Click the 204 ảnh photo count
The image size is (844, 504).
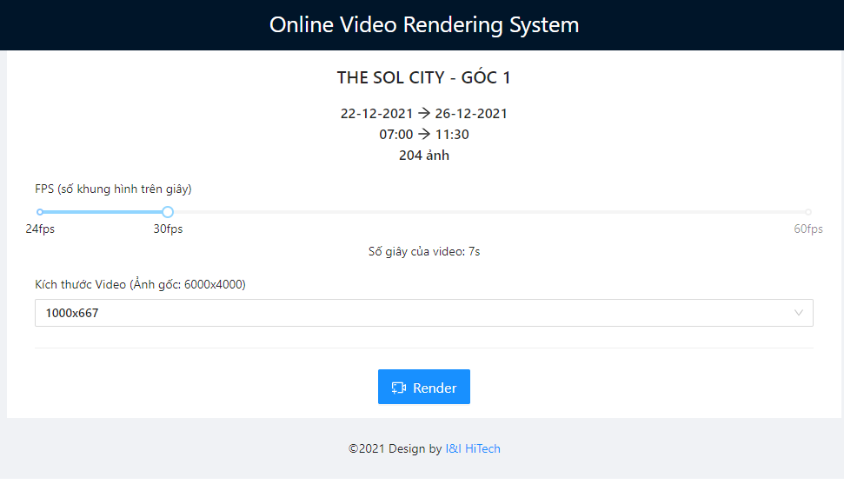423,156
